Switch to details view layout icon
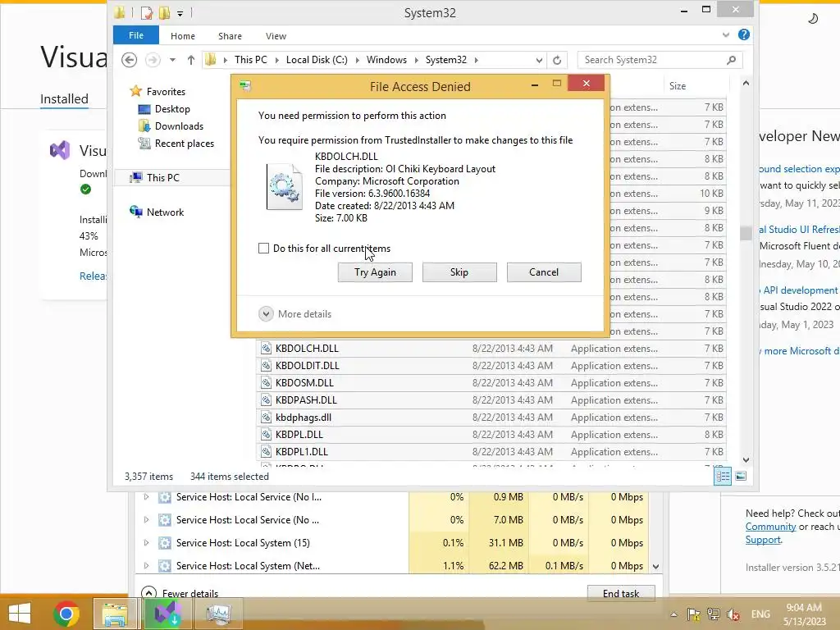The width and height of the screenshot is (840, 630). [723, 477]
